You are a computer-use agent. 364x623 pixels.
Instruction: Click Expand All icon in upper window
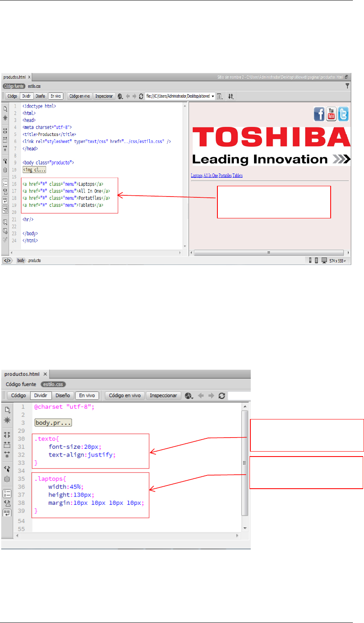(5, 148)
